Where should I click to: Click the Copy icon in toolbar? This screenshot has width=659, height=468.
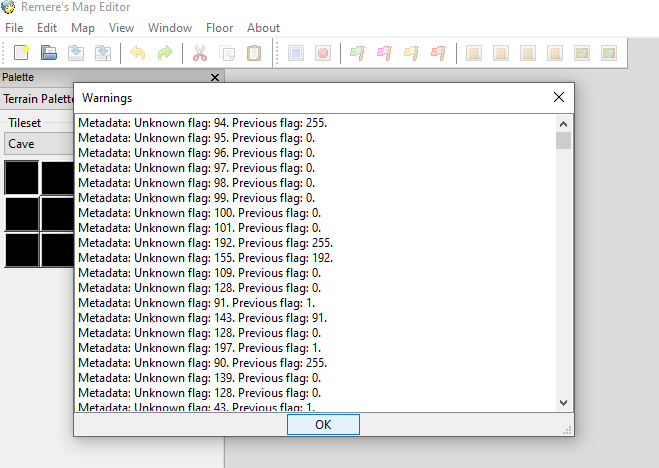tap(227, 53)
